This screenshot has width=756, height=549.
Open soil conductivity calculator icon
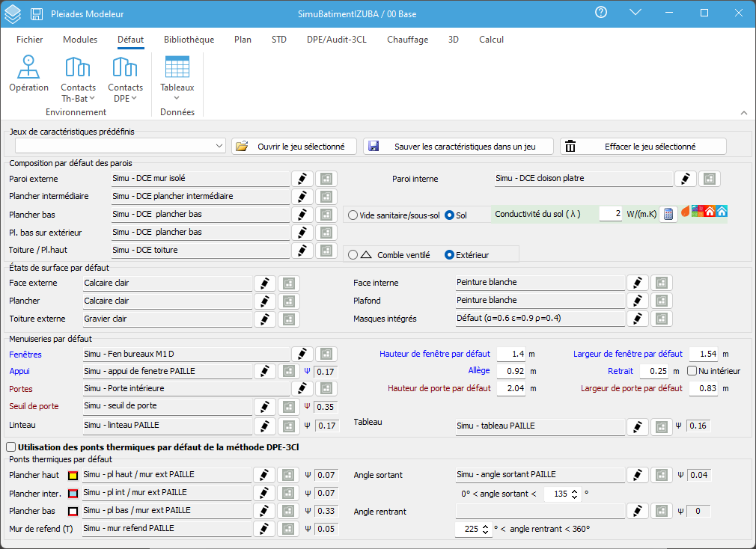coord(668,214)
